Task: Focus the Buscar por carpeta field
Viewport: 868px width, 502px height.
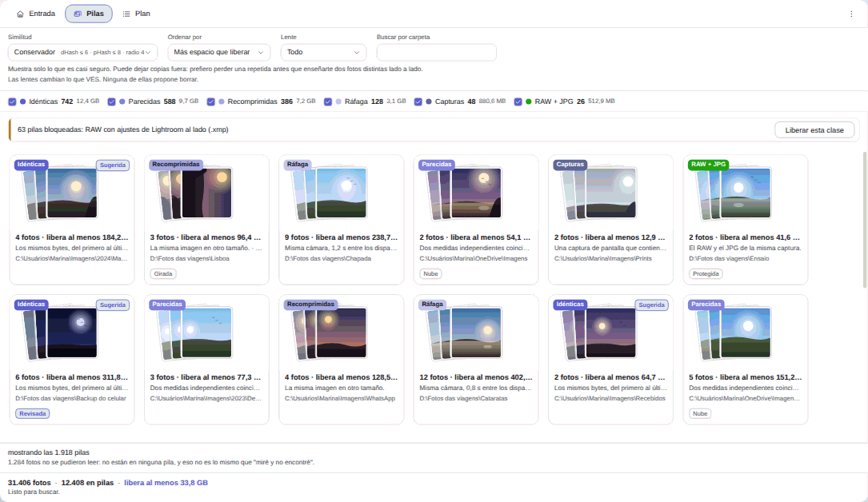Action: click(436, 52)
